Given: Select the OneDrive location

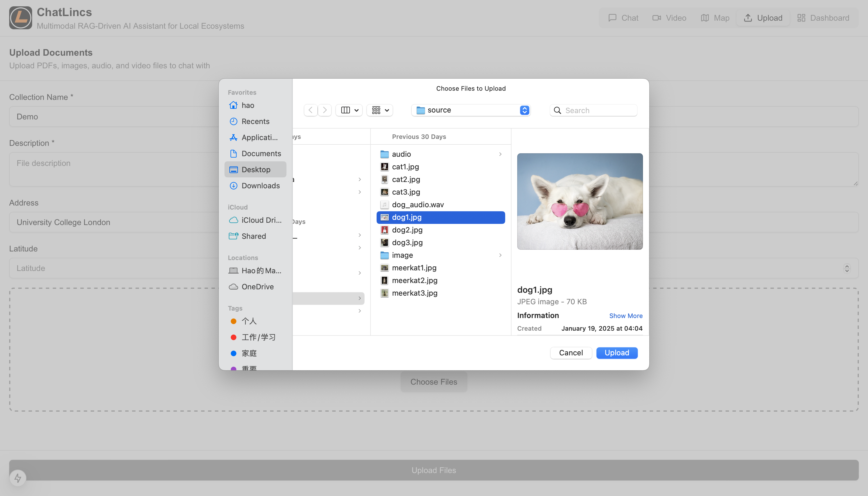Looking at the screenshot, I should pyautogui.click(x=257, y=286).
